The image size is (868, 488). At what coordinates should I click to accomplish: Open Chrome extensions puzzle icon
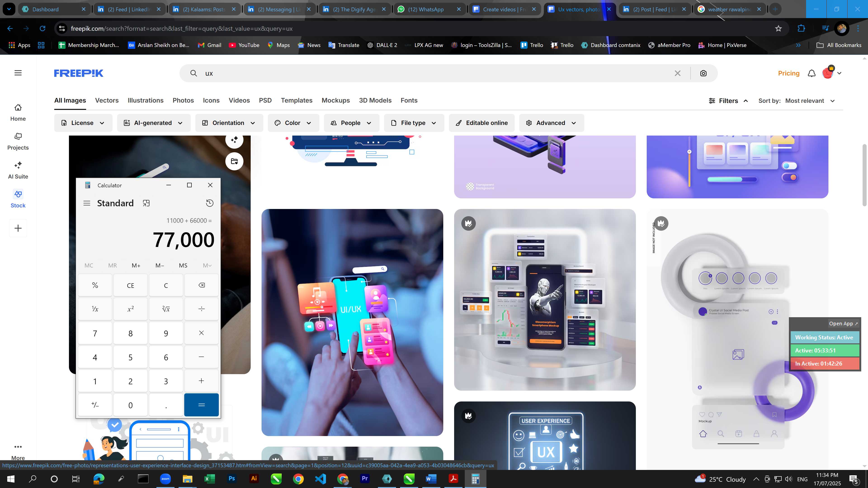click(x=801, y=28)
